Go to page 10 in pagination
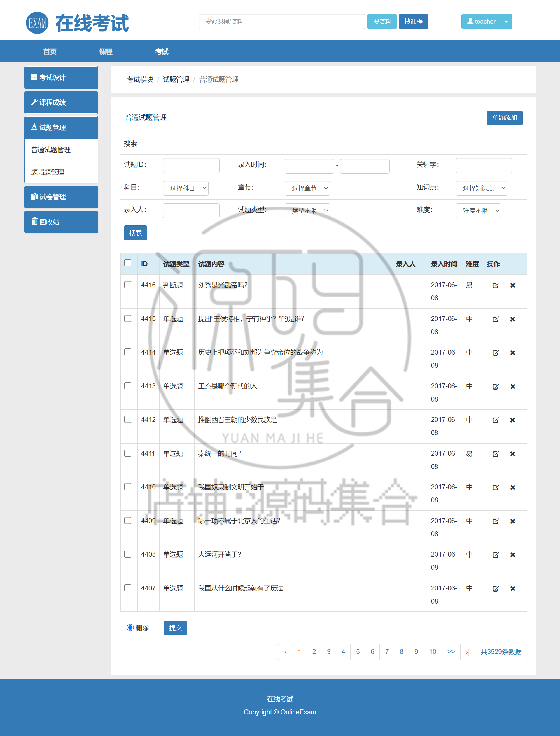The width and height of the screenshot is (560, 736). (x=433, y=652)
